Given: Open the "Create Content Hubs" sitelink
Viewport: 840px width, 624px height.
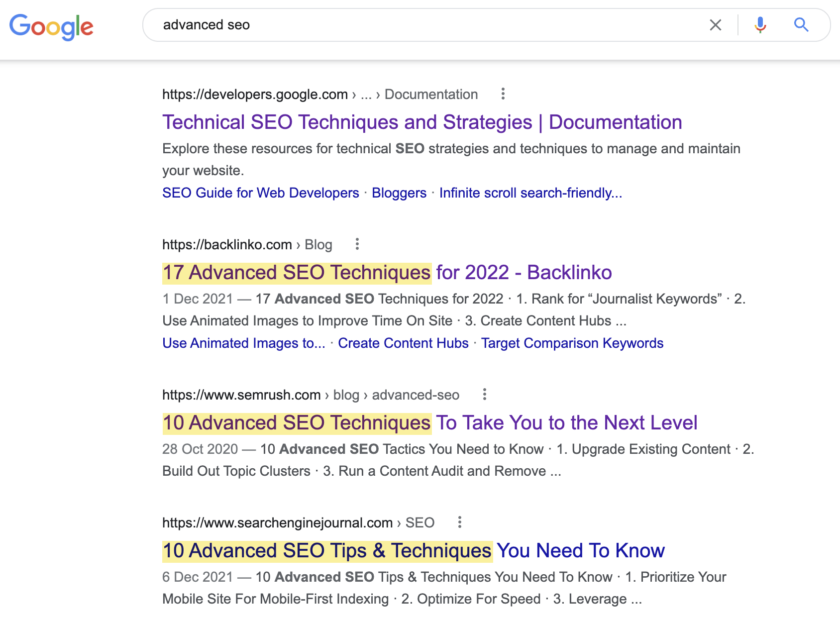Looking at the screenshot, I should click(403, 343).
